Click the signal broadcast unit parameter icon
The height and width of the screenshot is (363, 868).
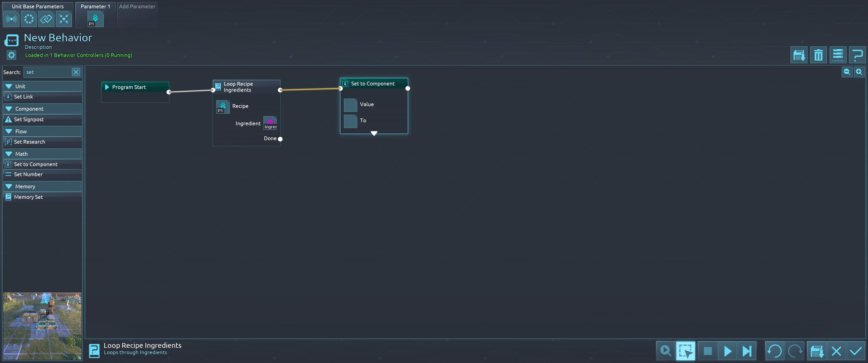[11, 19]
